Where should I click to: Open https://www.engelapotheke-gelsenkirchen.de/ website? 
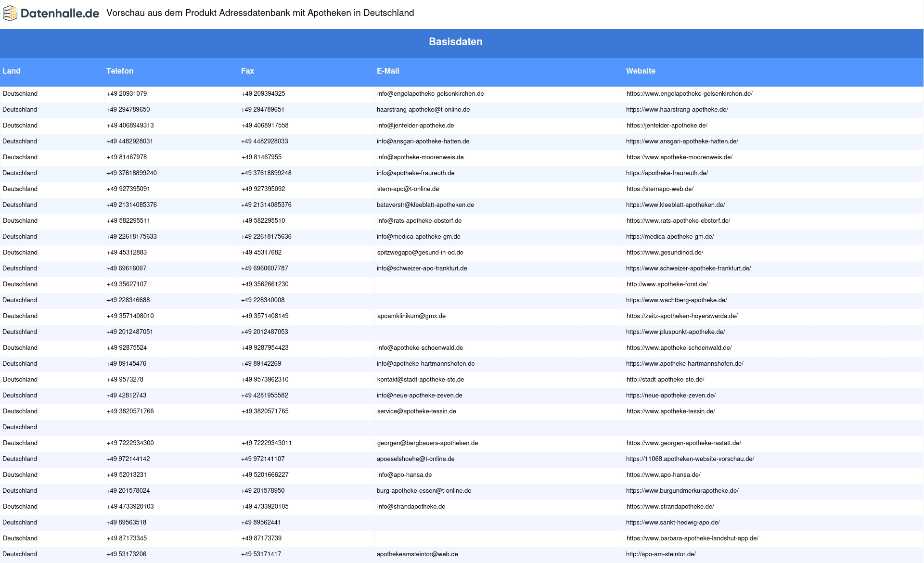690,94
